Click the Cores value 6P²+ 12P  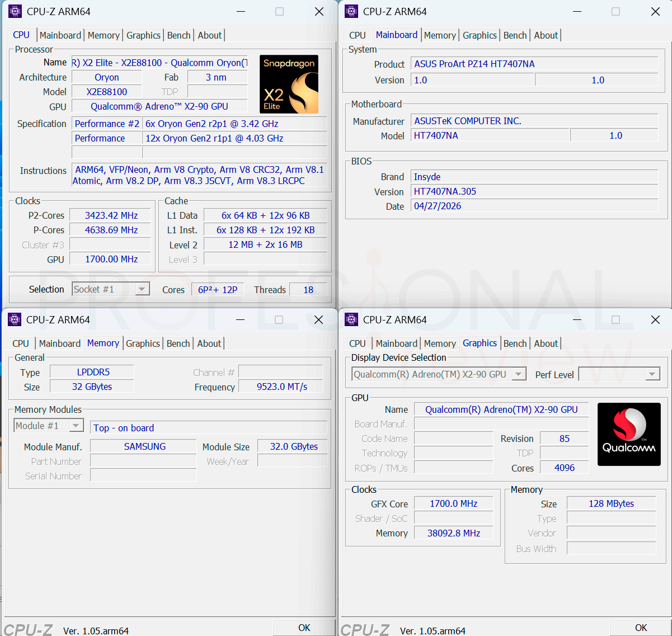point(218,290)
